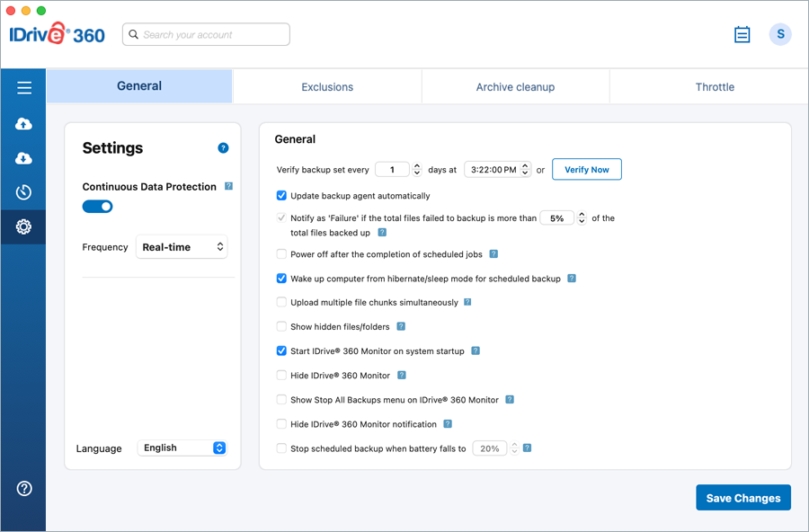809x532 pixels.
Task: Open the Frequency Real-time dropdown
Action: point(182,247)
